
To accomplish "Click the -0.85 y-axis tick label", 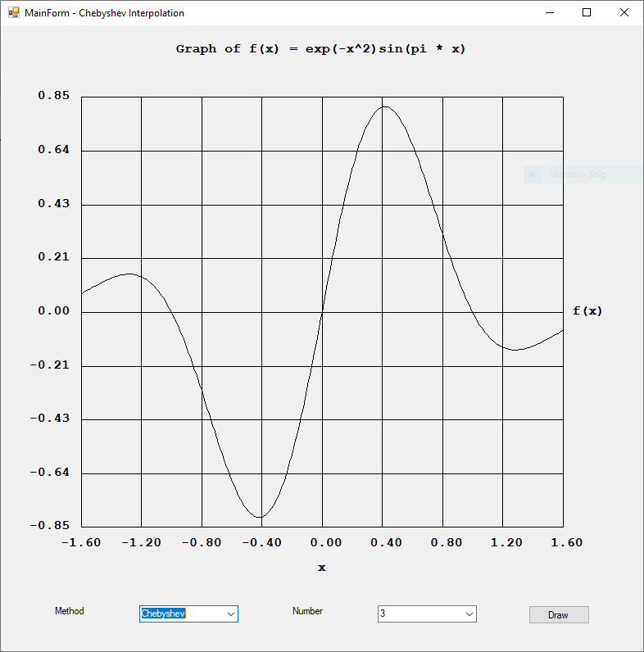I will pos(50,526).
